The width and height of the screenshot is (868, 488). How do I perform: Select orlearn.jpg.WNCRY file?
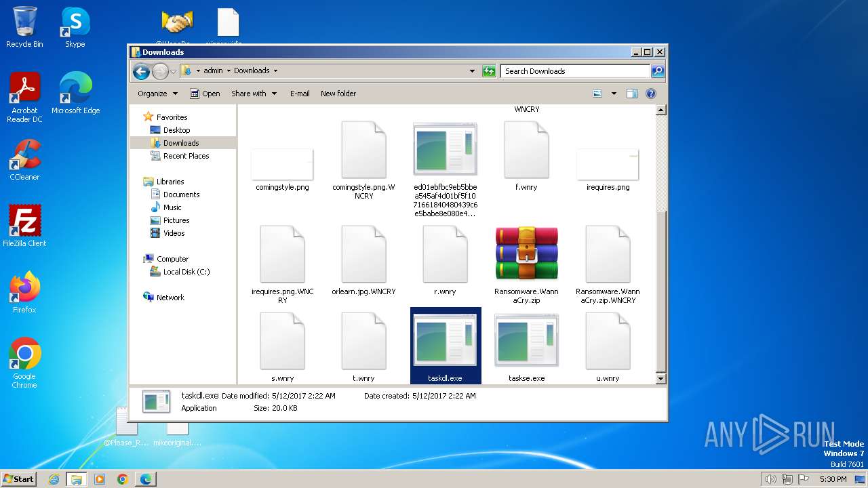click(x=363, y=260)
